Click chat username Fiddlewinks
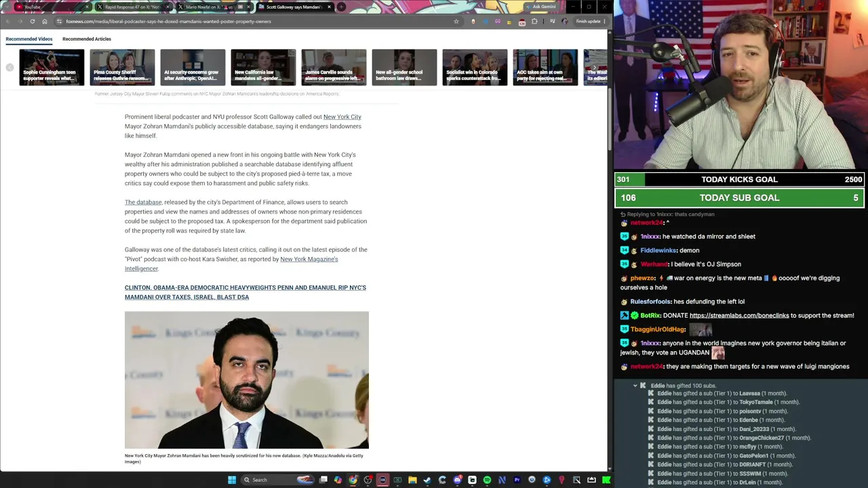868x488 pixels. (658, 250)
